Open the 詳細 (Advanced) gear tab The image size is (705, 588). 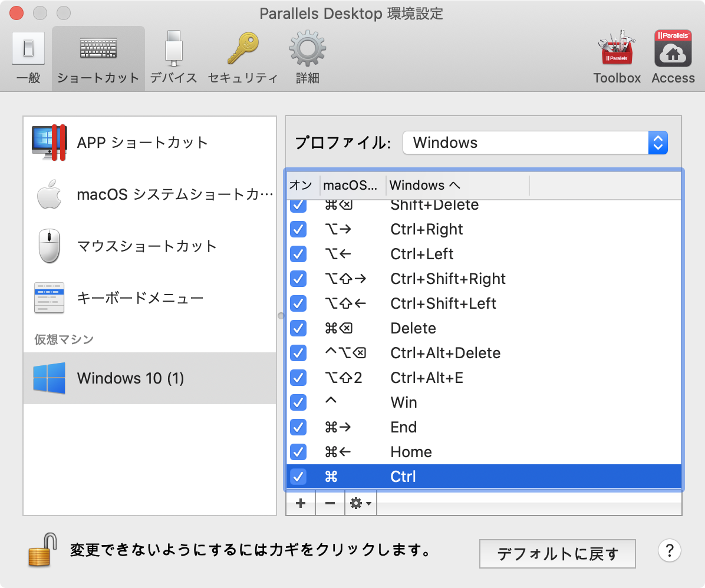308,58
